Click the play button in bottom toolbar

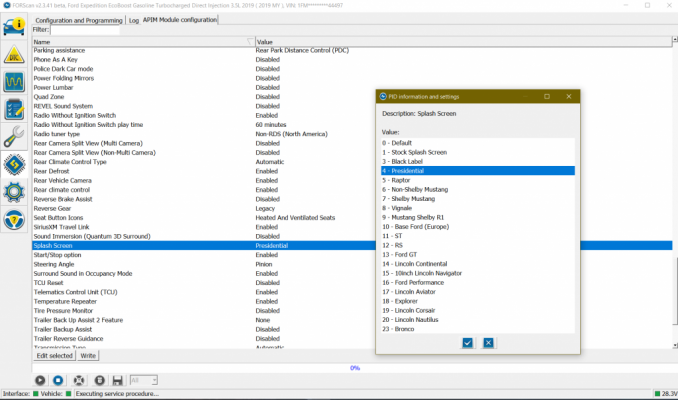click(40, 380)
